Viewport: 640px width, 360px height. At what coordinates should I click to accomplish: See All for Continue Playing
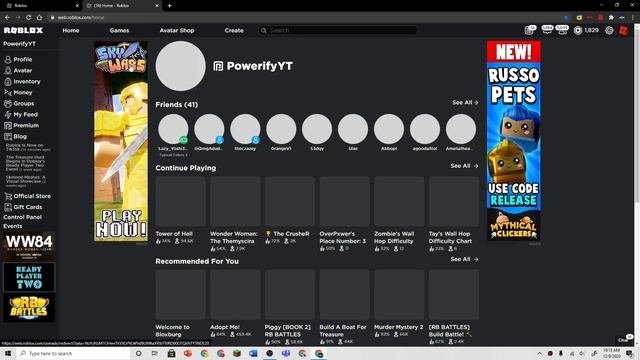[464, 166]
